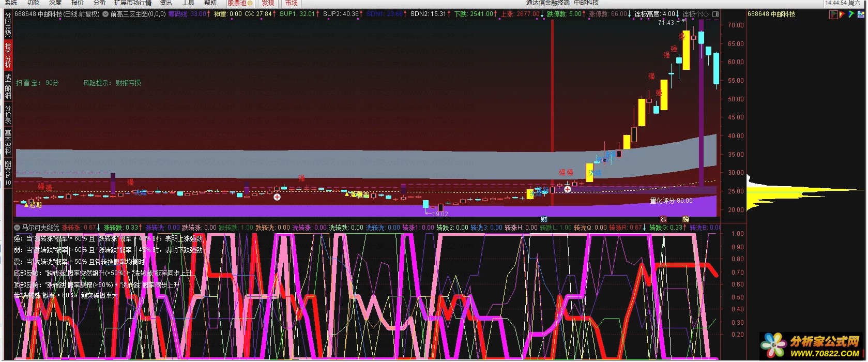Open the 工具 menu

(188, 3)
